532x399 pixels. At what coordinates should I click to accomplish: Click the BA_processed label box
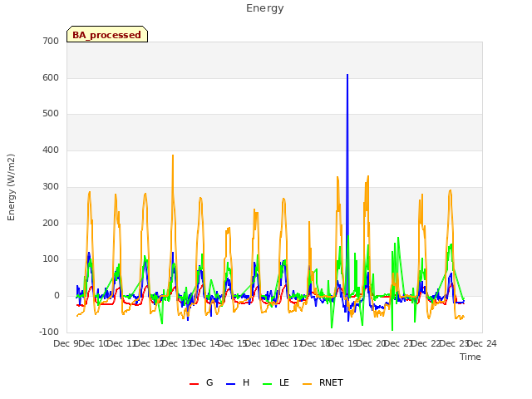(107, 34)
